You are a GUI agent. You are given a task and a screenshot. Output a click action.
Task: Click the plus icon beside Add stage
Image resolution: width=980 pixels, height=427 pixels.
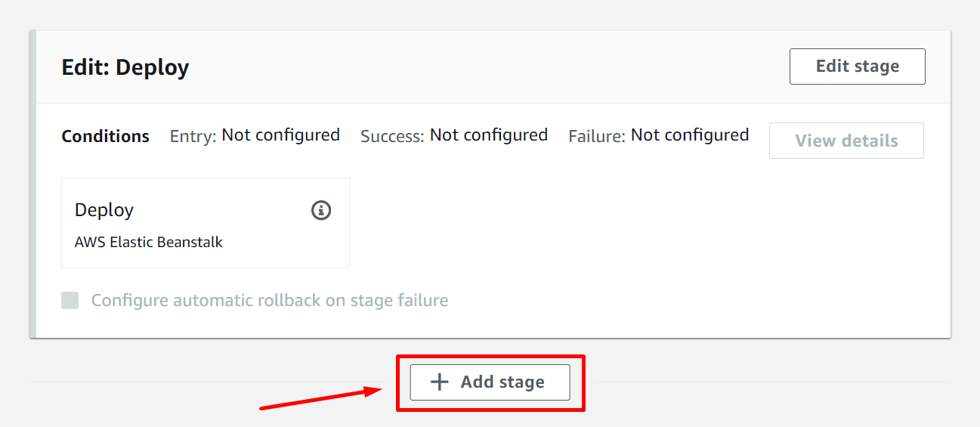tap(439, 382)
